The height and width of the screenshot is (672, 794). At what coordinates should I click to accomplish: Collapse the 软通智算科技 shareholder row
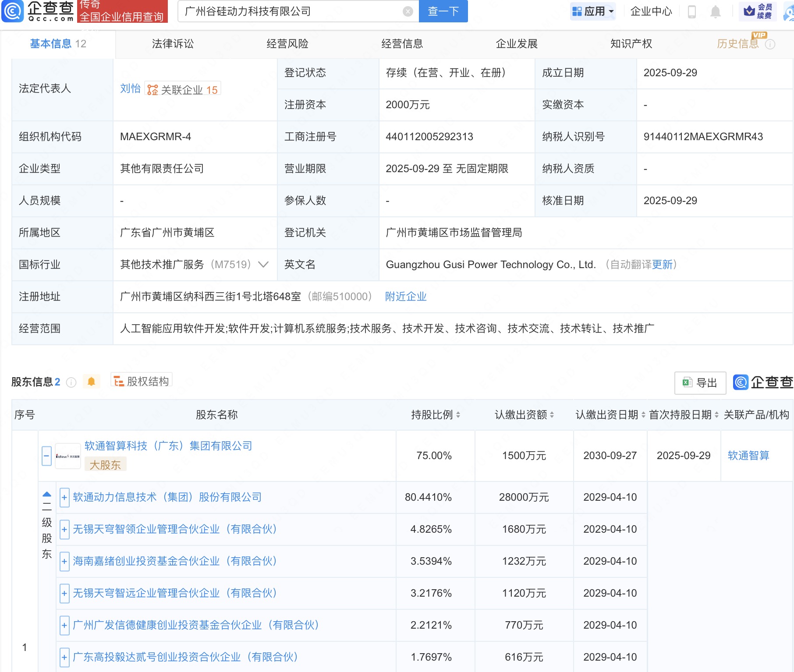click(x=47, y=456)
